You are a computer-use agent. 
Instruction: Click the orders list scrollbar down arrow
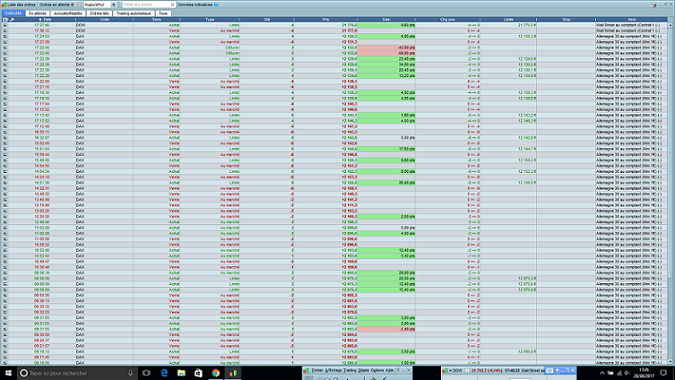pyautogui.click(x=671, y=362)
